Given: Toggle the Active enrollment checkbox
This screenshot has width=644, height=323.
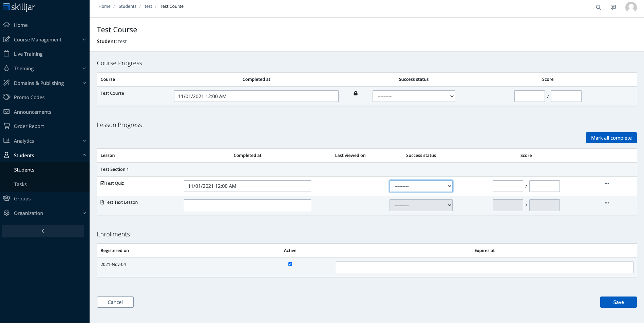Looking at the screenshot, I should coord(290,264).
